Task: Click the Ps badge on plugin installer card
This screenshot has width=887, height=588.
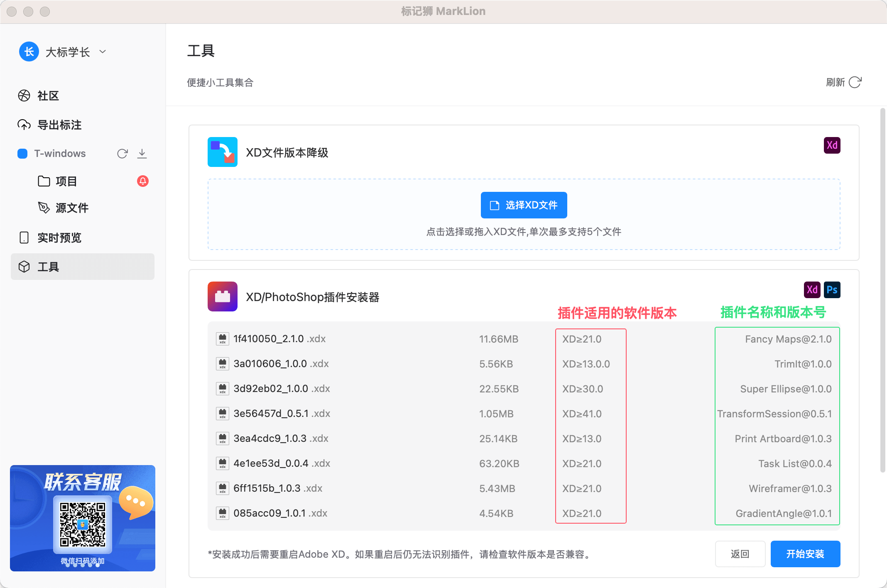Action: [832, 289]
